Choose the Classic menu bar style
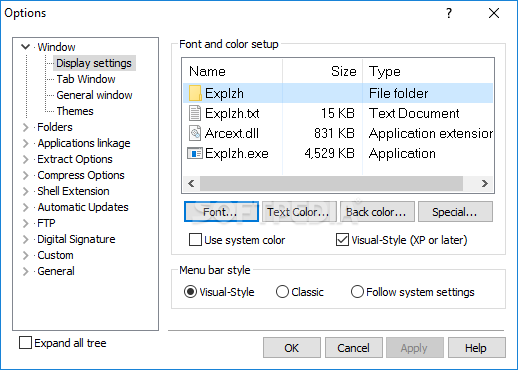 [282, 292]
